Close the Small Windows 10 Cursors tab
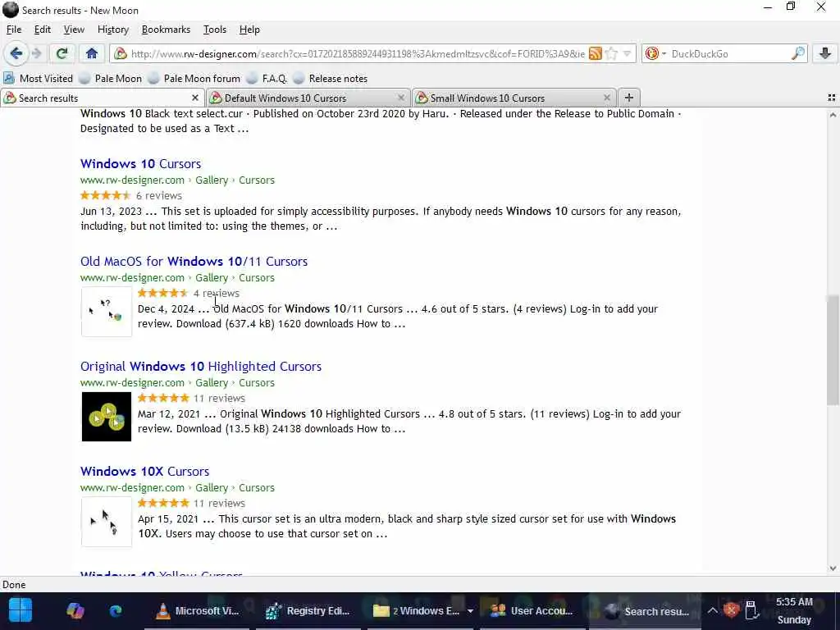This screenshot has width=840, height=630. pyautogui.click(x=606, y=98)
